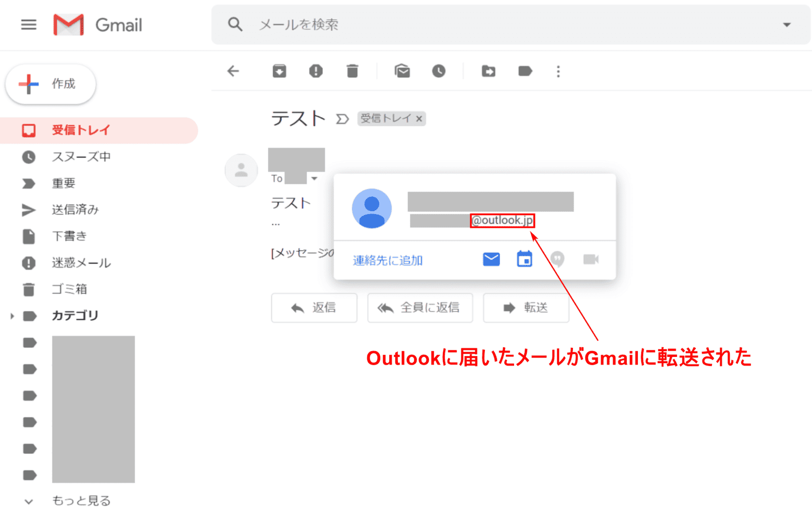Click the 受信トレイ label chip
Viewport: 812px width, 516px height.
click(386, 118)
